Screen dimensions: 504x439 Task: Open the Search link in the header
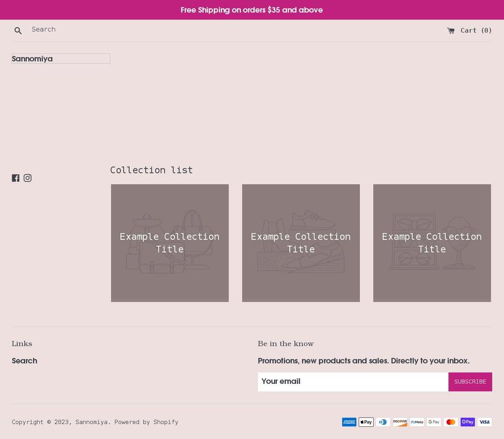coord(44,29)
